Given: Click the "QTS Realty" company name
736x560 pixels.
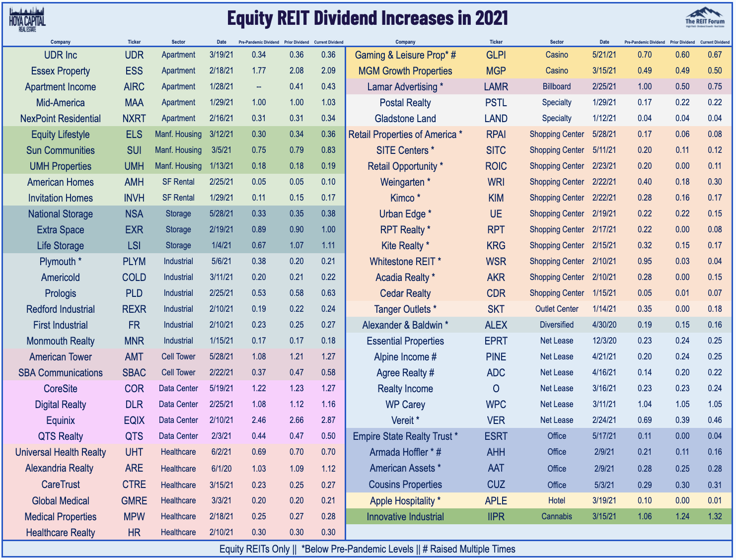Looking at the screenshot, I should click(x=61, y=436).
